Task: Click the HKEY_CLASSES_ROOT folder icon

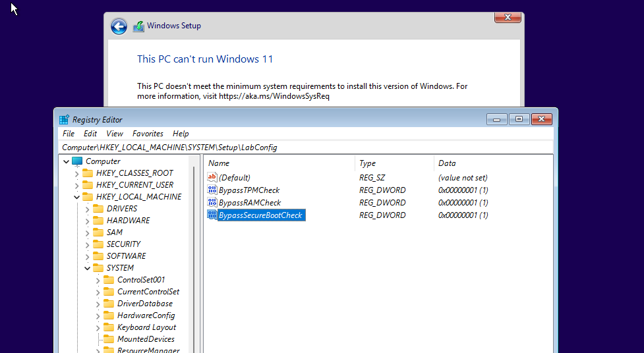Action: (x=88, y=173)
